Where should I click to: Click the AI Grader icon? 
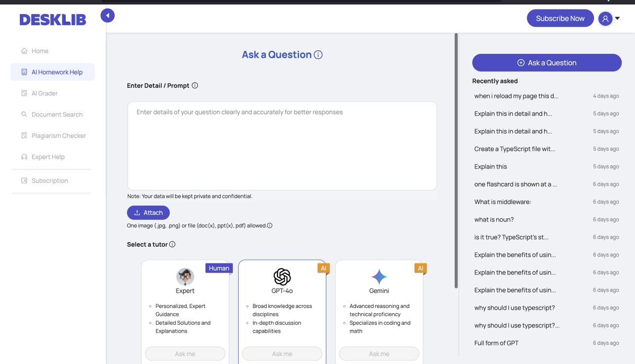click(x=24, y=93)
